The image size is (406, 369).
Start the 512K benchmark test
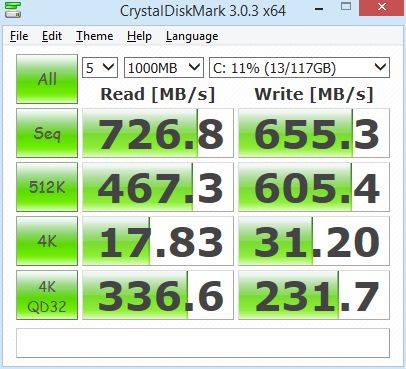(x=47, y=187)
